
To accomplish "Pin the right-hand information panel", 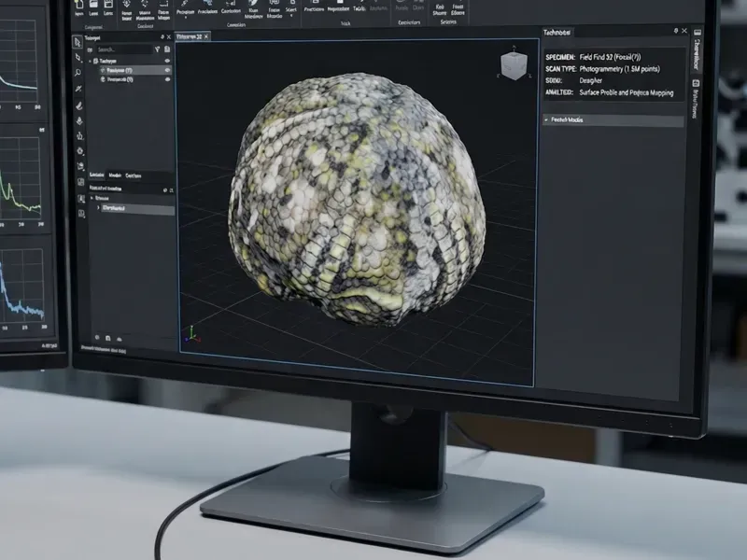I will pyautogui.click(x=675, y=32).
